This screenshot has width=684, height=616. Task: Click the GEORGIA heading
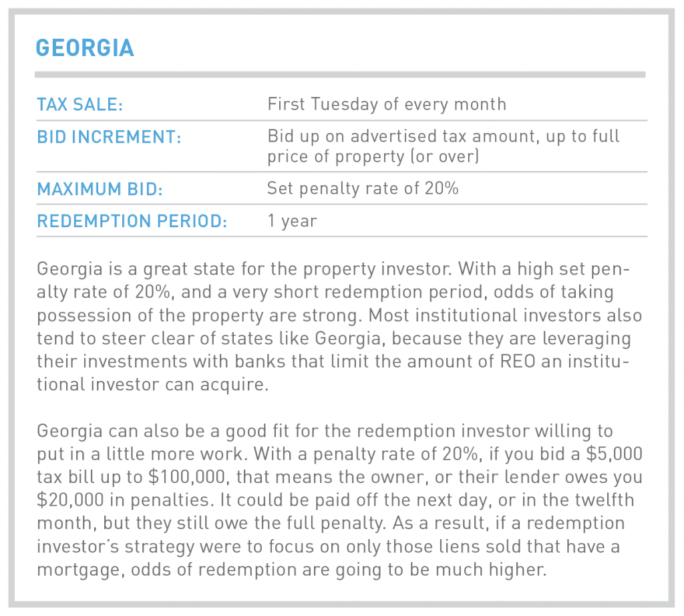(85, 47)
